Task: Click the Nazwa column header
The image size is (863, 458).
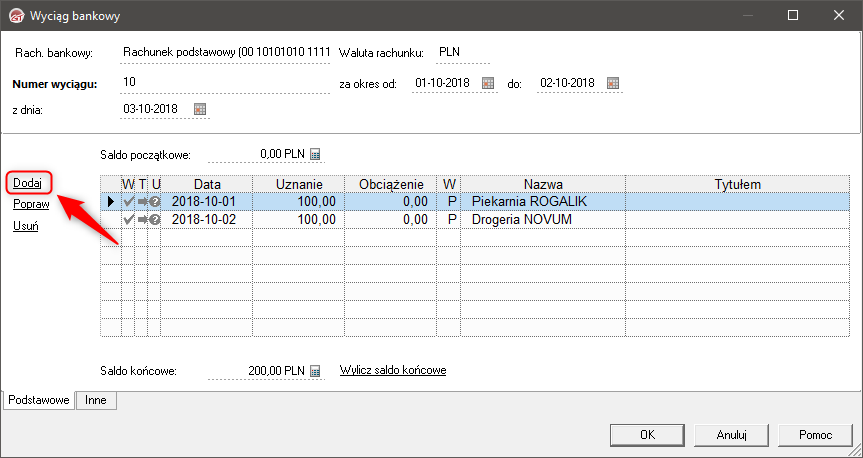Action: [543, 184]
